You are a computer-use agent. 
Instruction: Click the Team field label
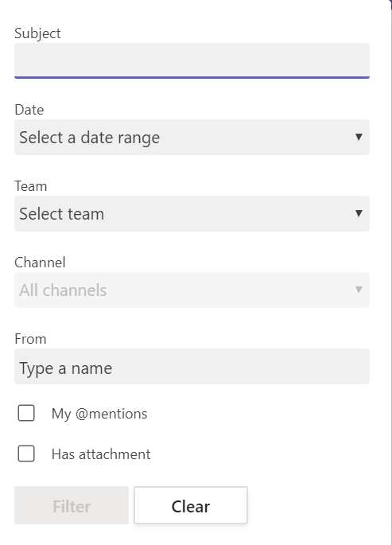(30, 186)
